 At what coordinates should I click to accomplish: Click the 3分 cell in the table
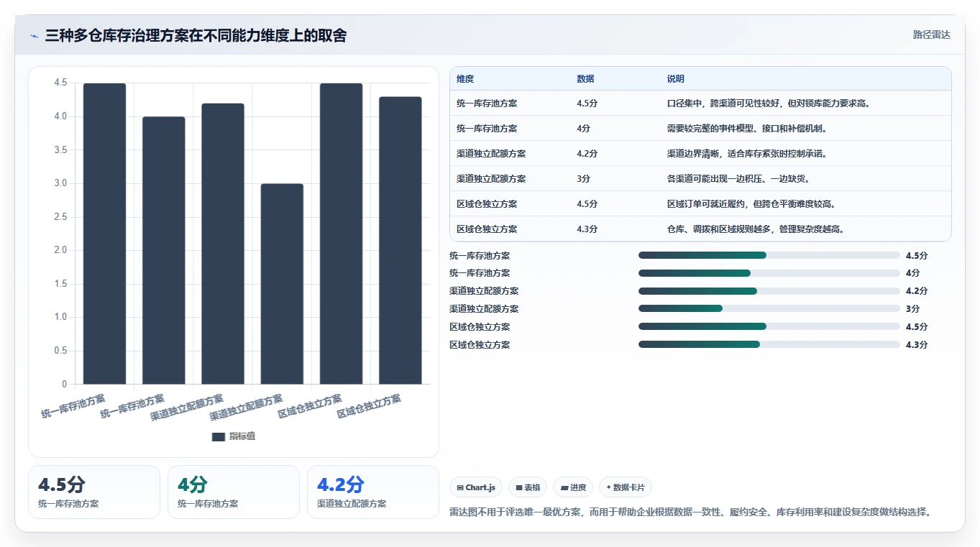click(583, 179)
